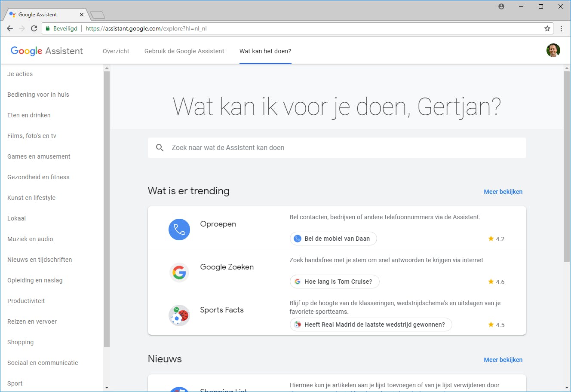
Task: Click the star rating 4.5 for Sports Facts
Action: 496,325
